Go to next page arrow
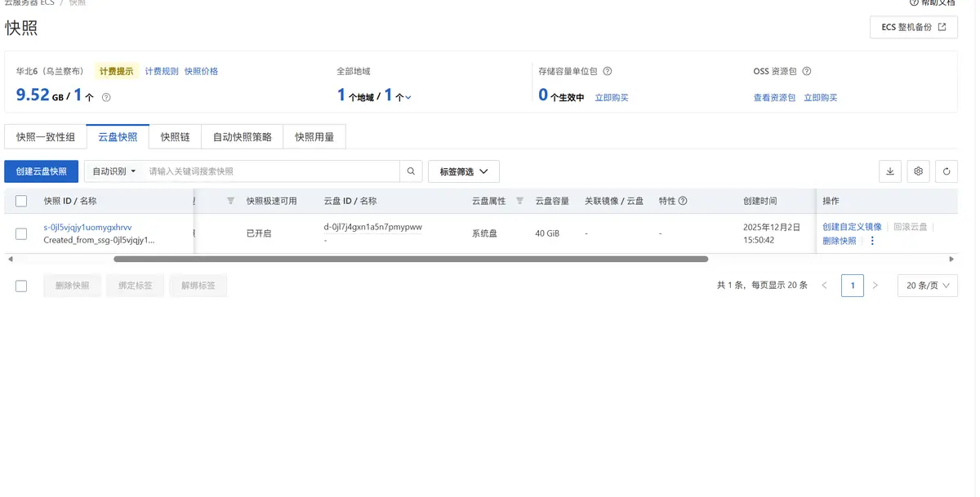Viewport: 980px width, 497px height. pyautogui.click(x=875, y=286)
